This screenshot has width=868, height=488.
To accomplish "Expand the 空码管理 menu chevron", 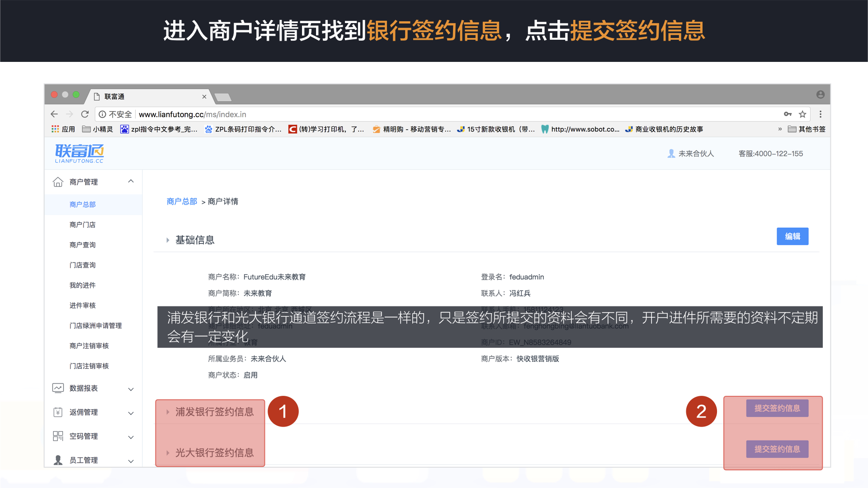I will pos(131,437).
